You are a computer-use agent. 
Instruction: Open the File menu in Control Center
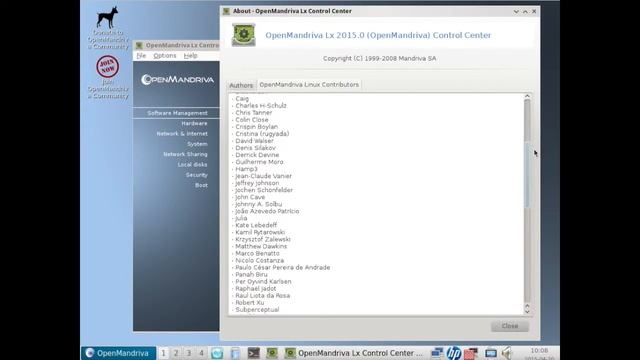coord(141,56)
